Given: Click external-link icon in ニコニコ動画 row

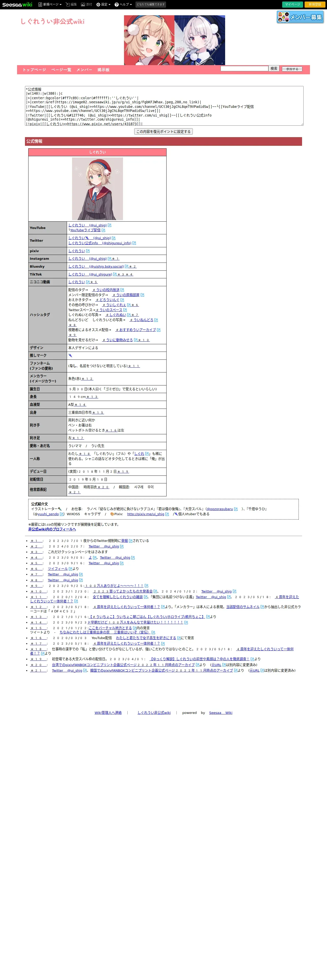Looking at the screenshot, I should (x=88, y=282).
